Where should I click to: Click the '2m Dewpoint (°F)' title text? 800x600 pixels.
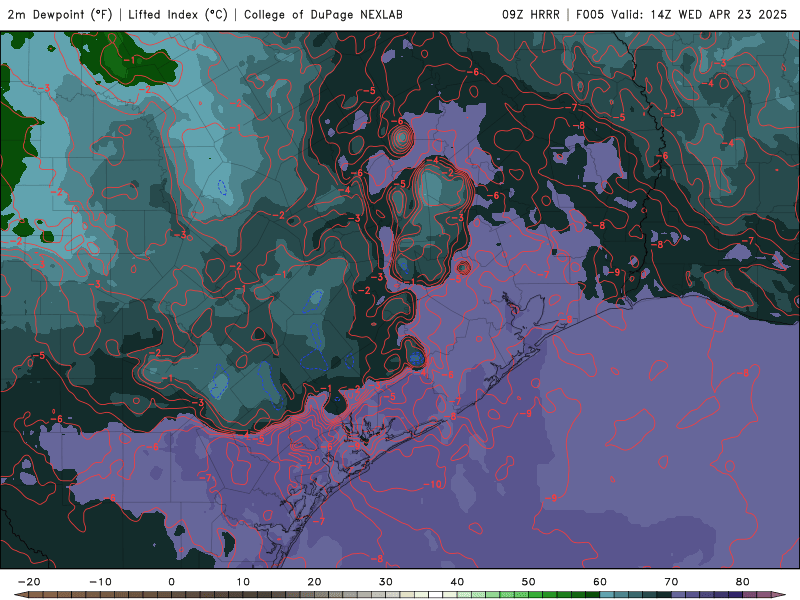(60, 14)
